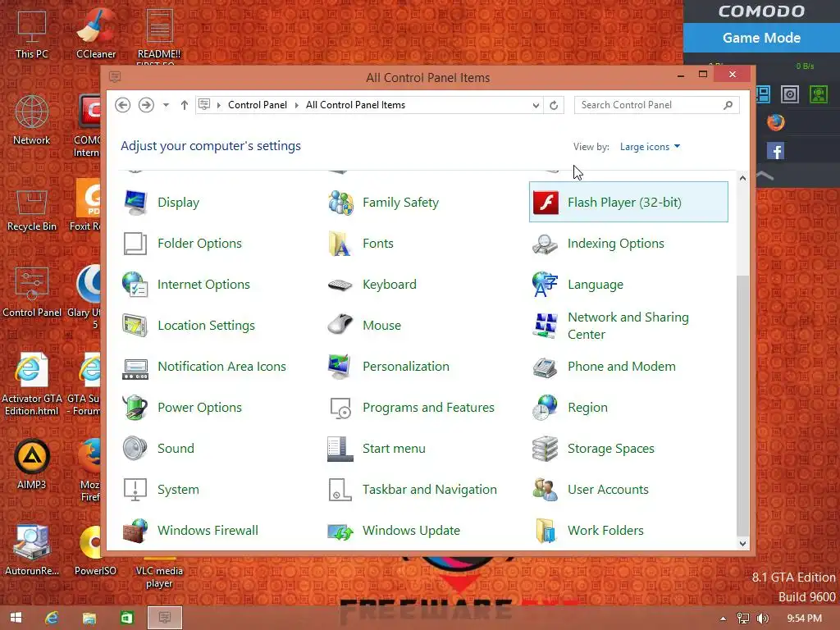This screenshot has width=840, height=630.
Task: Expand the address bar history dropdown
Action: (536, 106)
